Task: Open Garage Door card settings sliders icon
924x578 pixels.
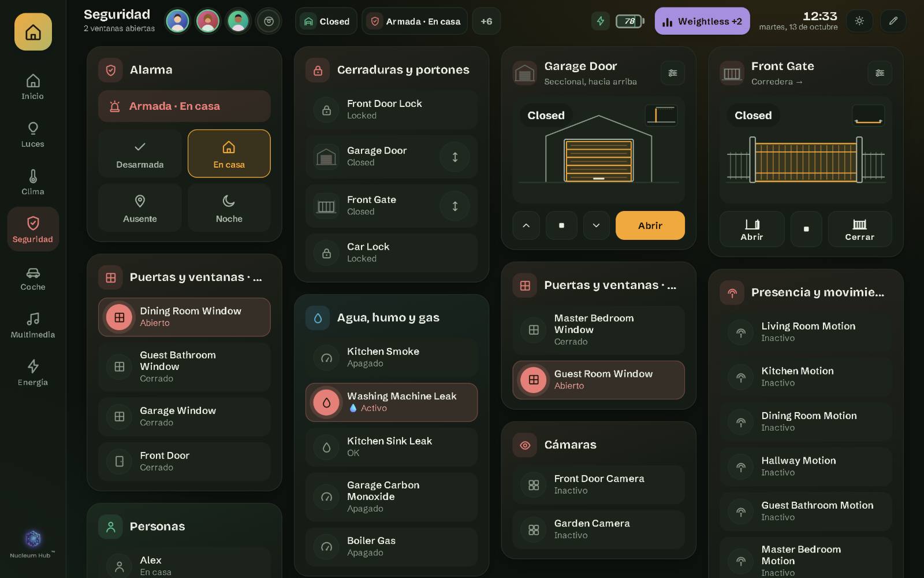Action: (x=673, y=73)
